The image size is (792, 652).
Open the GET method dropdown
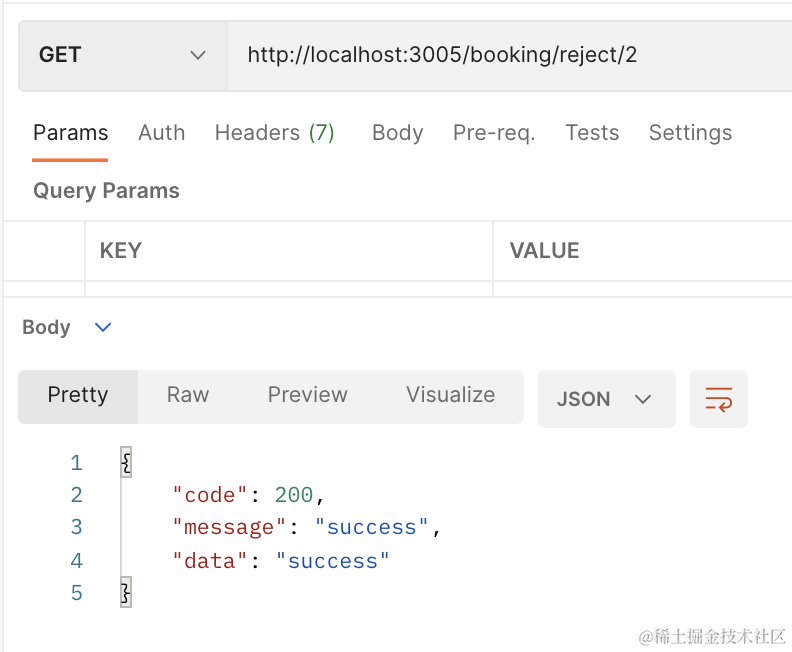122,55
